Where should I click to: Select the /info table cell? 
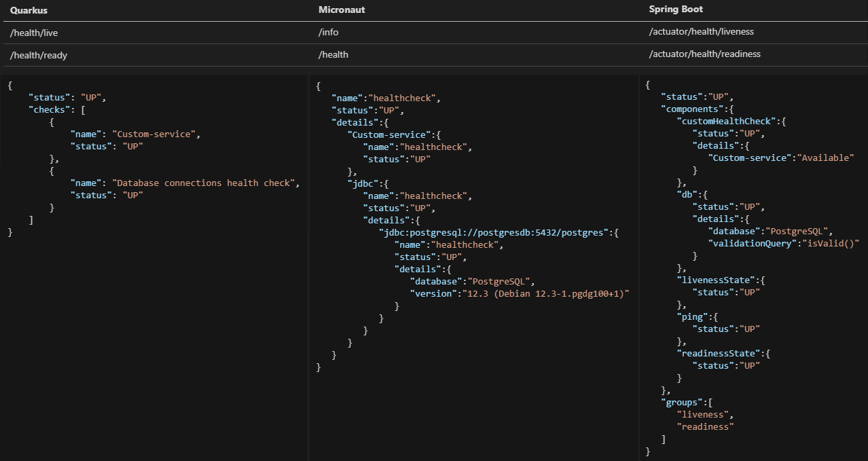pyautogui.click(x=329, y=33)
